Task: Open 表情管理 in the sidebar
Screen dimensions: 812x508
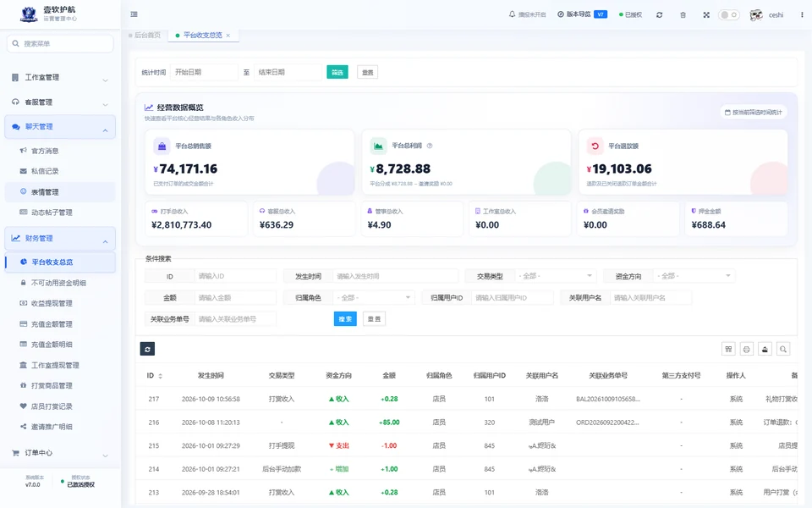Action: [x=60, y=192]
